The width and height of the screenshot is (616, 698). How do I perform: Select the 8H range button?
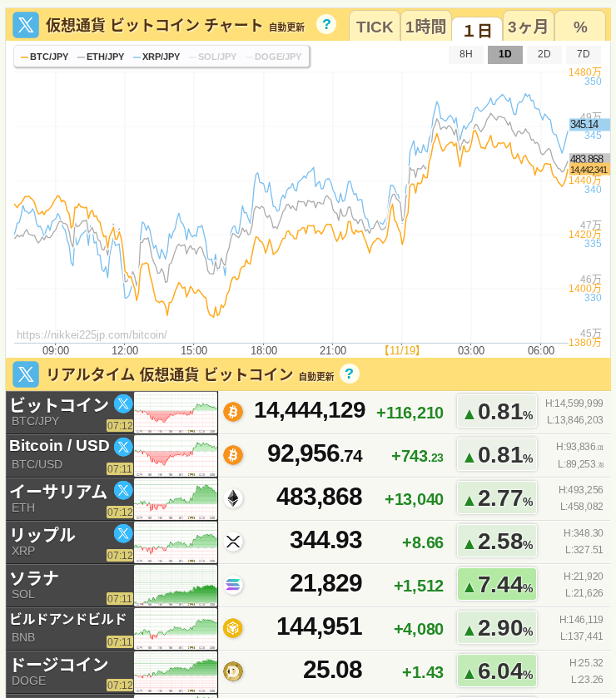click(466, 54)
